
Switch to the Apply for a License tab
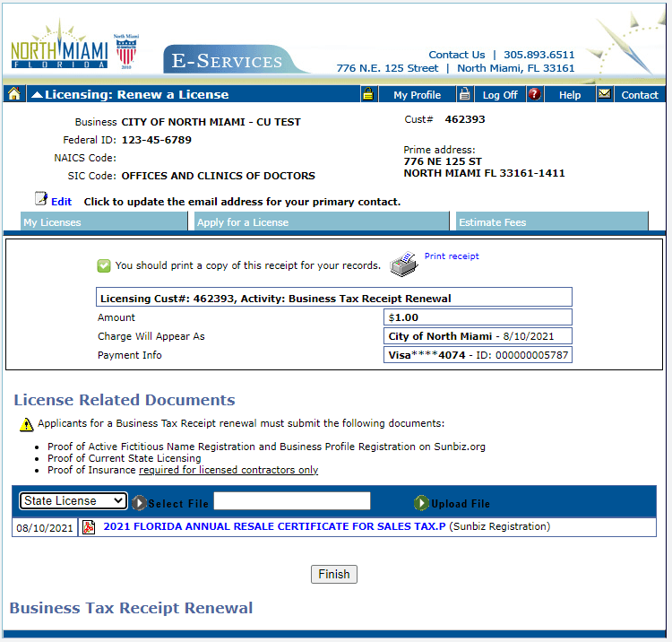(x=322, y=221)
